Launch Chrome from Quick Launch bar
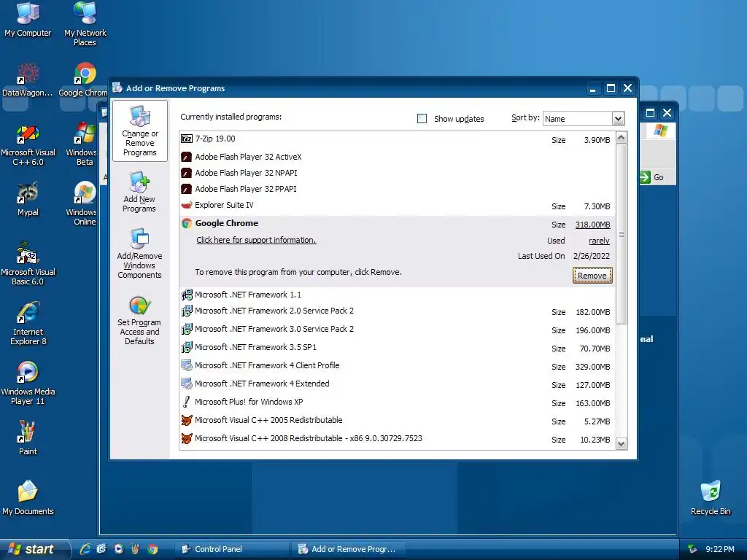The image size is (747, 560). 152,549
